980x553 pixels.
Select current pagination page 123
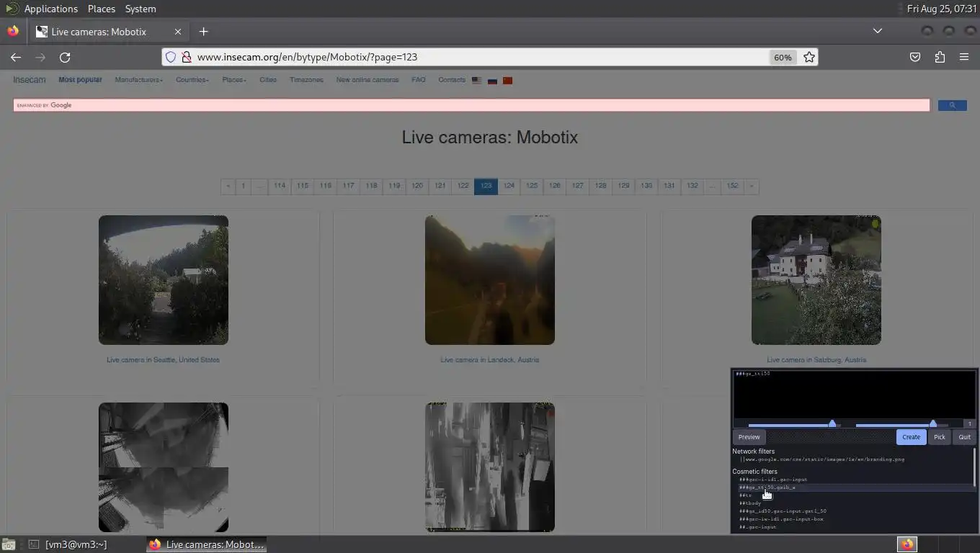[486, 186]
